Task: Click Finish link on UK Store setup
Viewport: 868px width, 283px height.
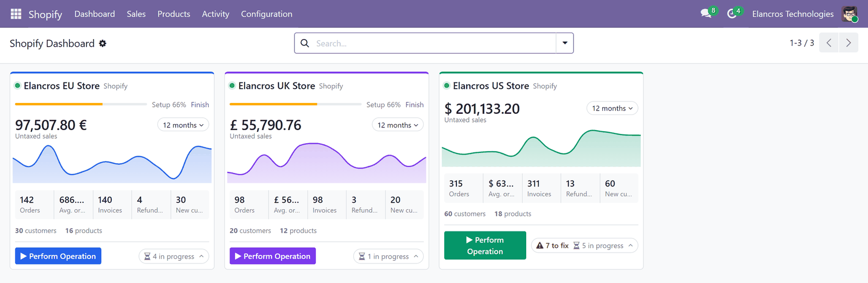Action: point(414,105)
